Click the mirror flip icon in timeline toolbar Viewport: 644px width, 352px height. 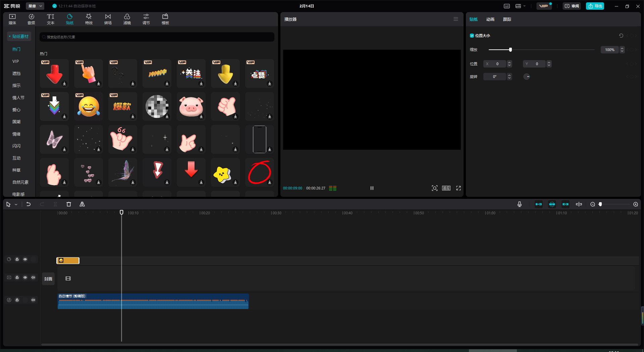[82, 204]
